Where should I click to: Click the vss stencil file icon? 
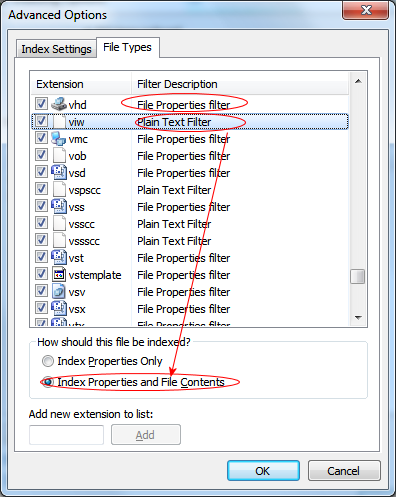coord(59,206)
